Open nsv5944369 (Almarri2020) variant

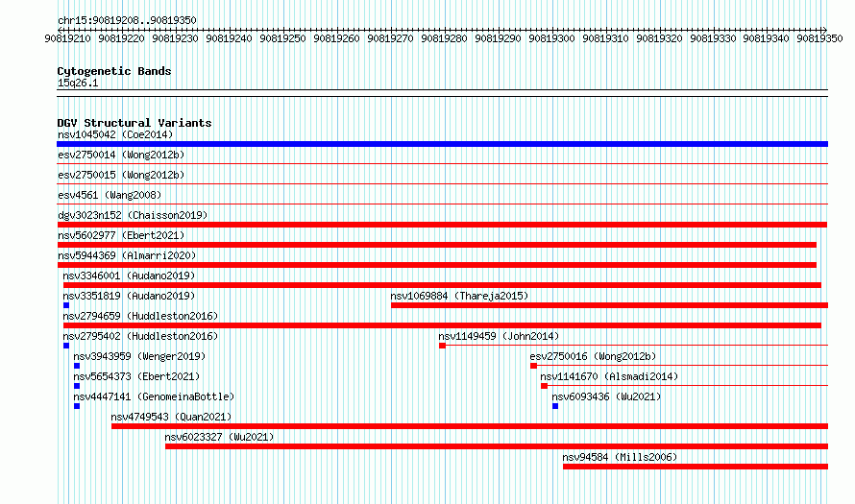click(127, 255)
